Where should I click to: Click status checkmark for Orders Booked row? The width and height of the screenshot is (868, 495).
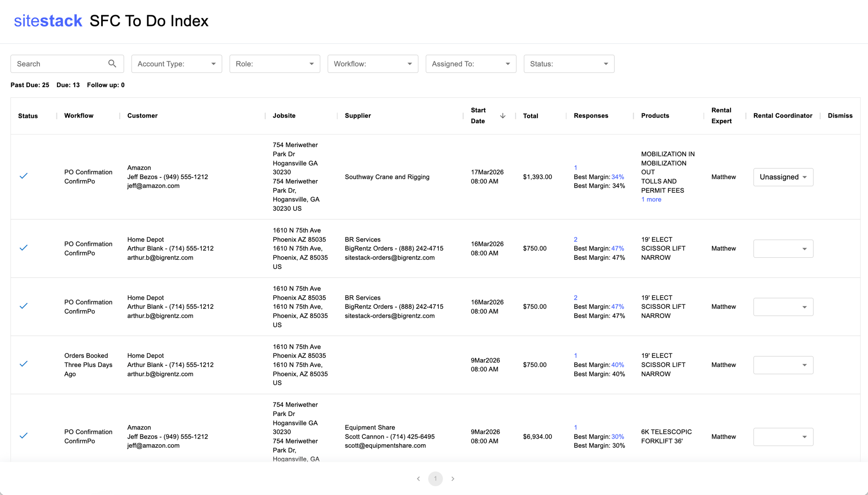click(x=24, y=364)
